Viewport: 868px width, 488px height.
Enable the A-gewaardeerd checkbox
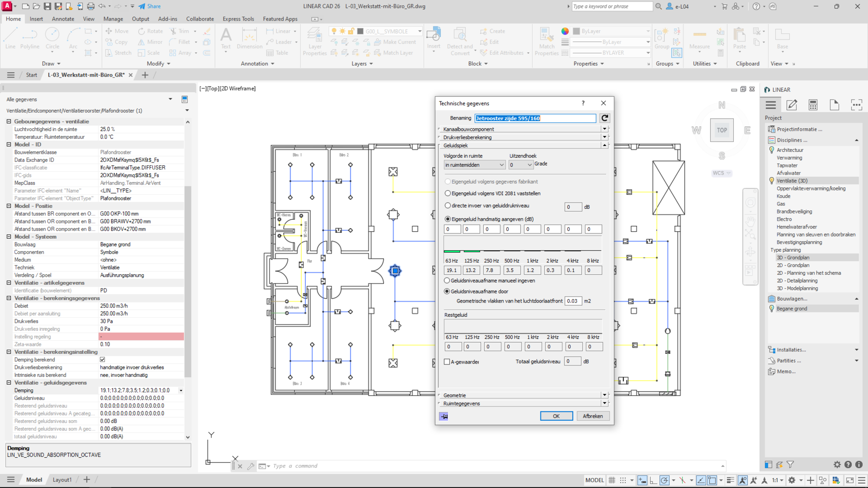[x=447, y=362]
